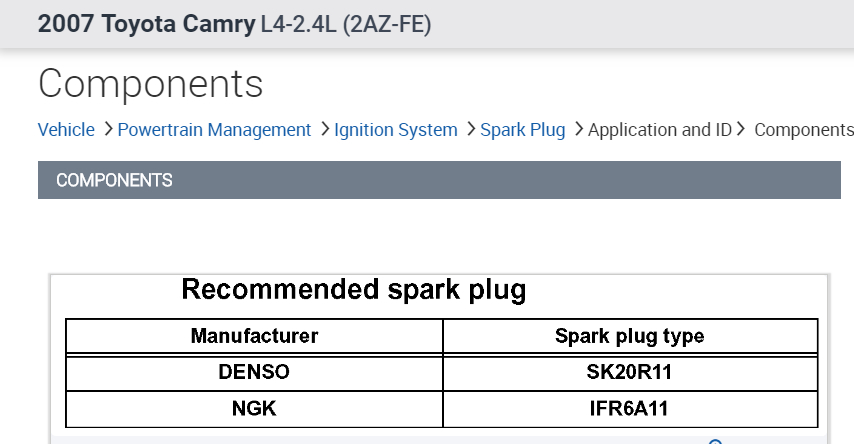Viewport: 854px width, 444px height.
Task: Select Application and ID breadcrumb
Action: click(x=660, y=130)
